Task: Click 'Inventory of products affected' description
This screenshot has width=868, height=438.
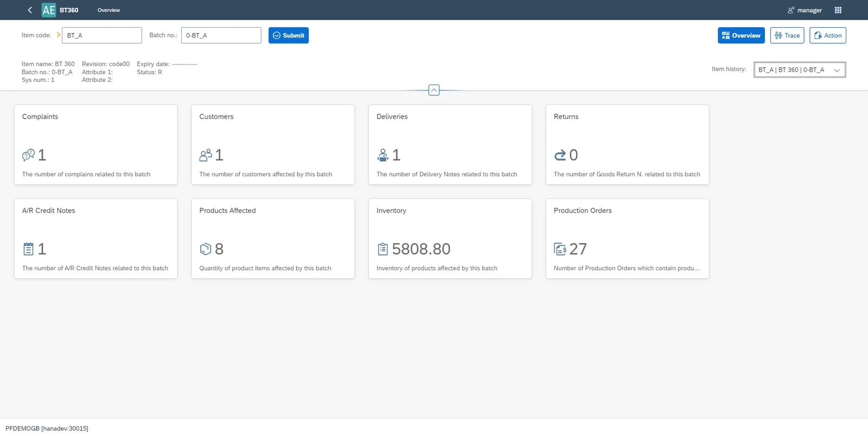Action: click(x=437, y=268)
